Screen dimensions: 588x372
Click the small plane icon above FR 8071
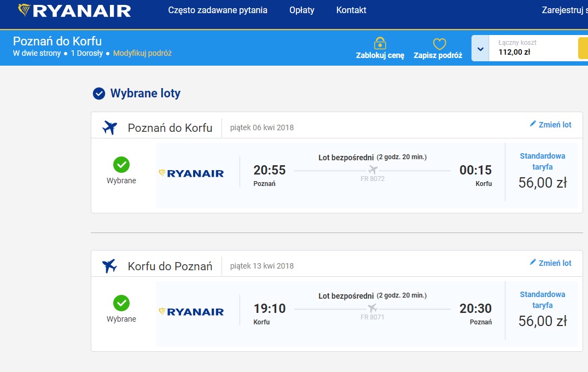(372, 308)
